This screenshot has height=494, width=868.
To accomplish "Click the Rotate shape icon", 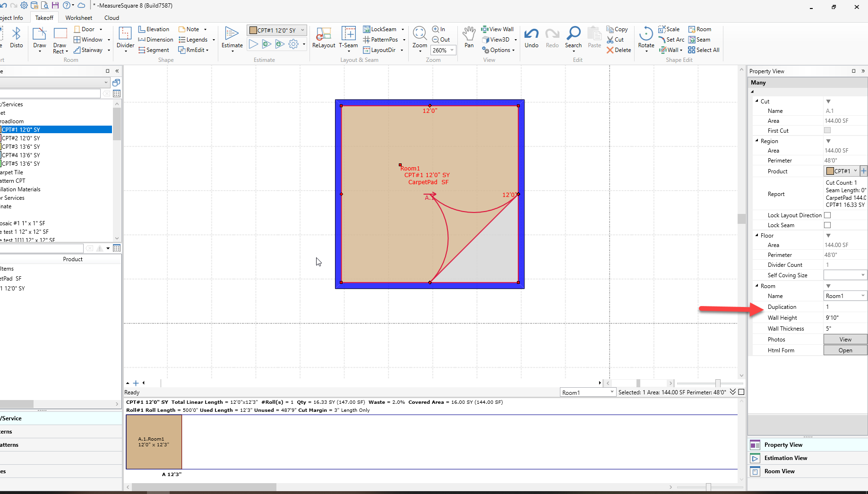I will pos(646,34).
